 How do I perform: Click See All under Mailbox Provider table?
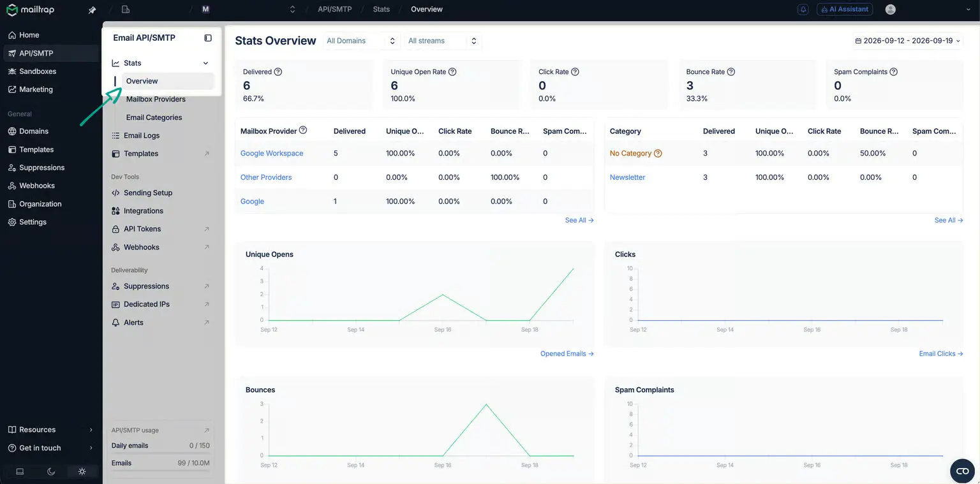(x=579, y=221)
